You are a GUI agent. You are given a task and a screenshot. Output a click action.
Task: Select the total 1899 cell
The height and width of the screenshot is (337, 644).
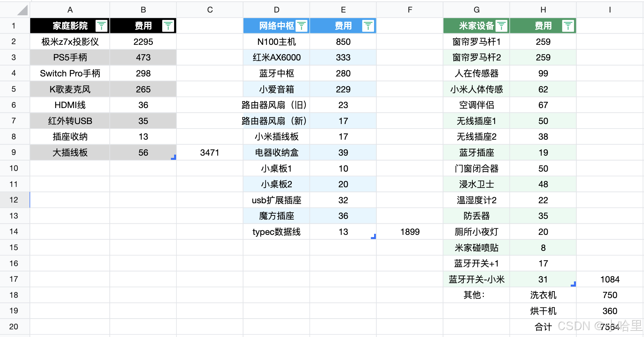410,232
